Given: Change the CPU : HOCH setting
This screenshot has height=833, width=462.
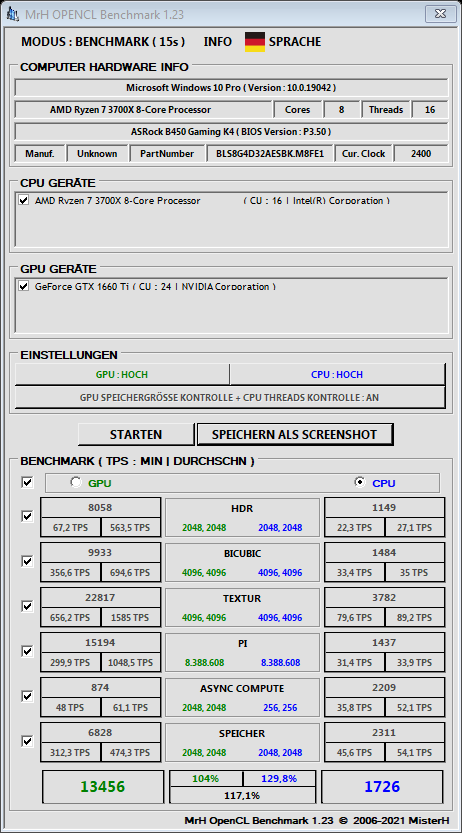Looking at the screenshot, I should [337, 375].
